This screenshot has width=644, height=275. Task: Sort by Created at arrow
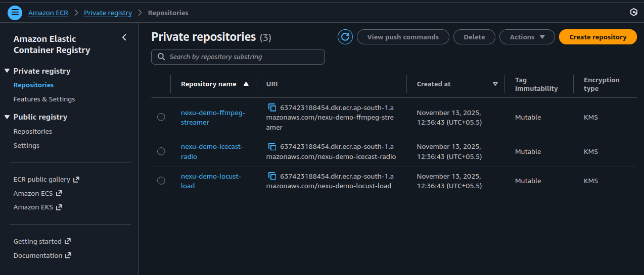tap(495, 84)
